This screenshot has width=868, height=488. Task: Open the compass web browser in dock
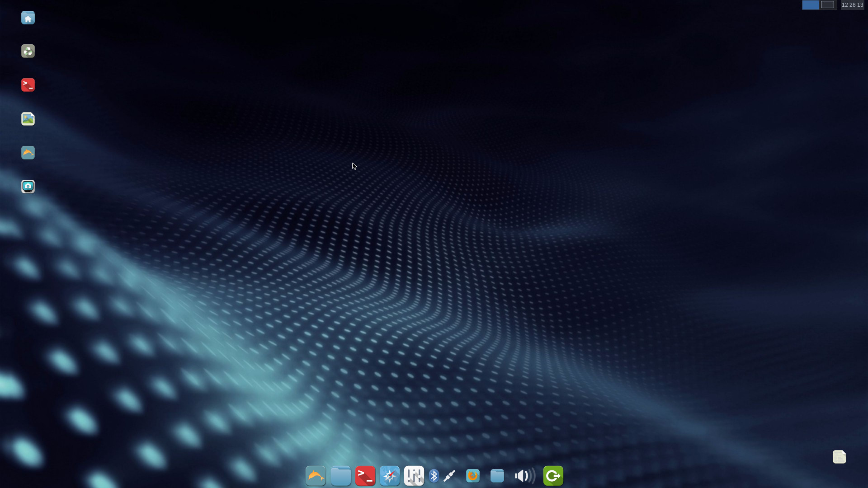tap(390, 476)
